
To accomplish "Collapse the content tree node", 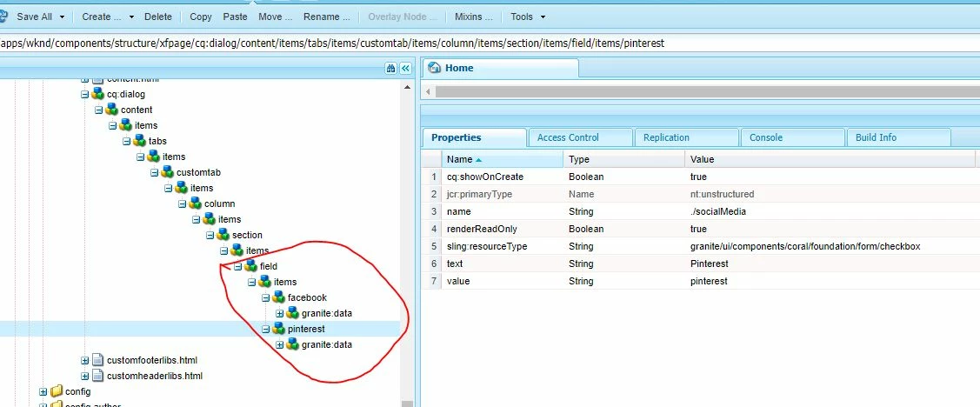I will click(x=99, y=110).
